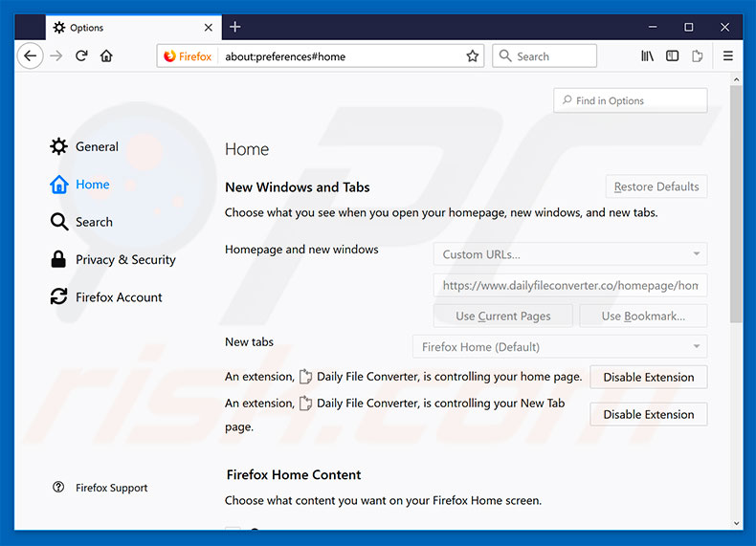The width and height of the screenshot is (756, 546).
Task: Click the Daily File Converter extension toolbar icon
Action: tap(698, 55)
